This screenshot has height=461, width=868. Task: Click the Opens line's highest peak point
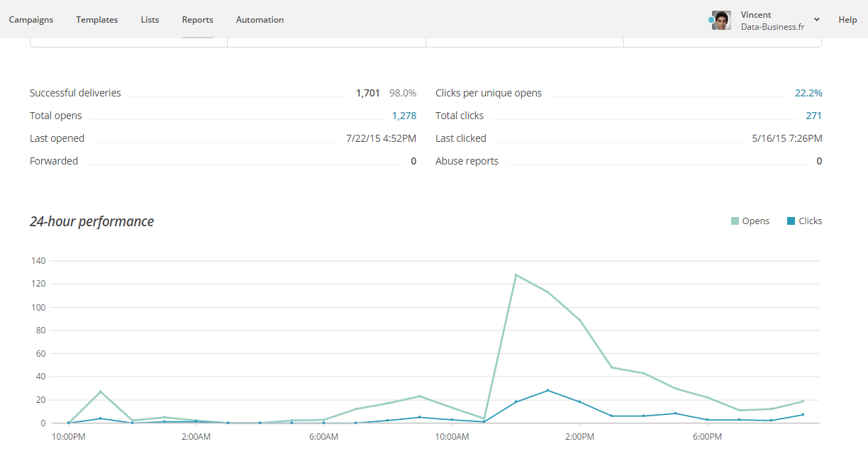tap(516, 274)
